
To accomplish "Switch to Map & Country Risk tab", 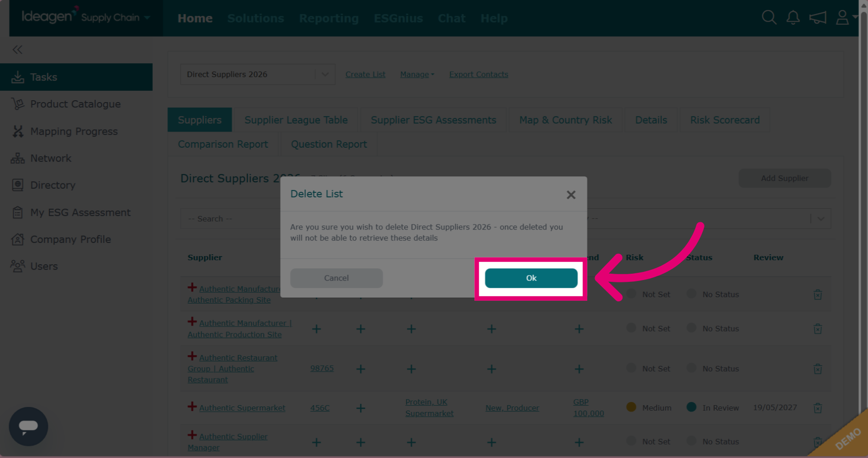I will pos(566,120).
